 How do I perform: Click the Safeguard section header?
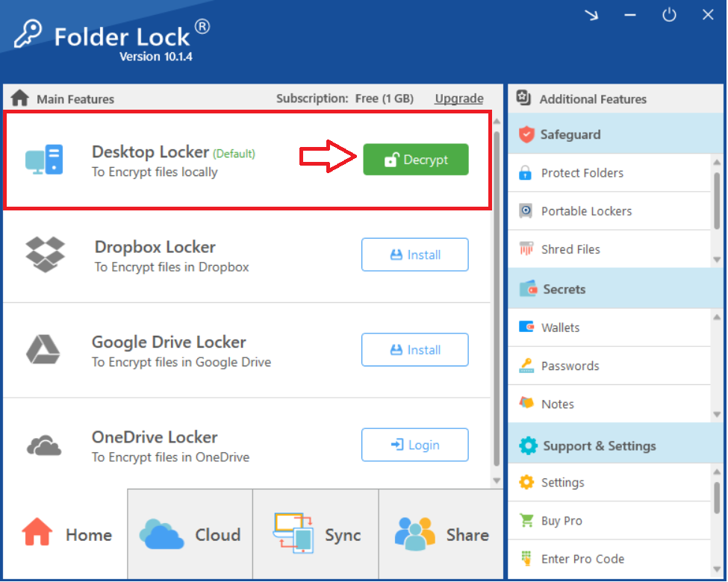tap(616, 134)
